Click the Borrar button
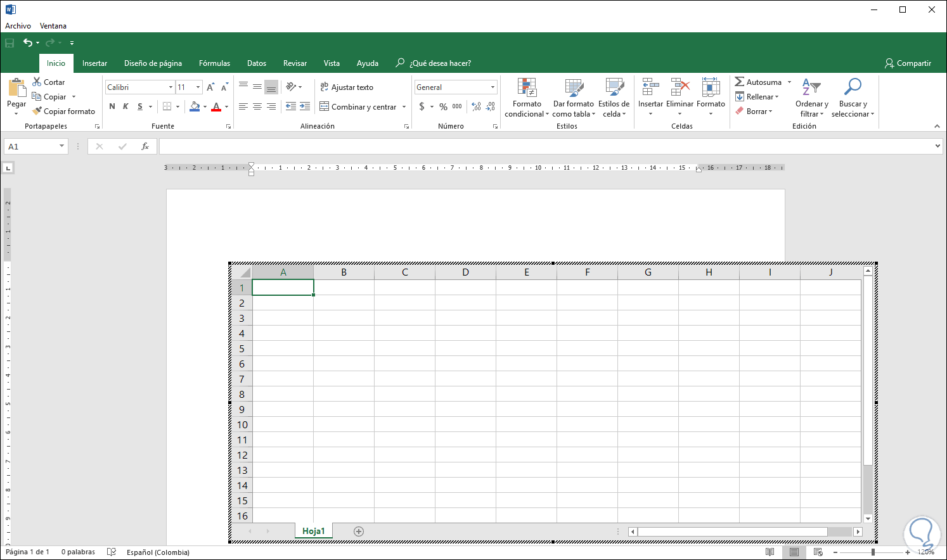 pyautogui.click(x=754, y=111)
